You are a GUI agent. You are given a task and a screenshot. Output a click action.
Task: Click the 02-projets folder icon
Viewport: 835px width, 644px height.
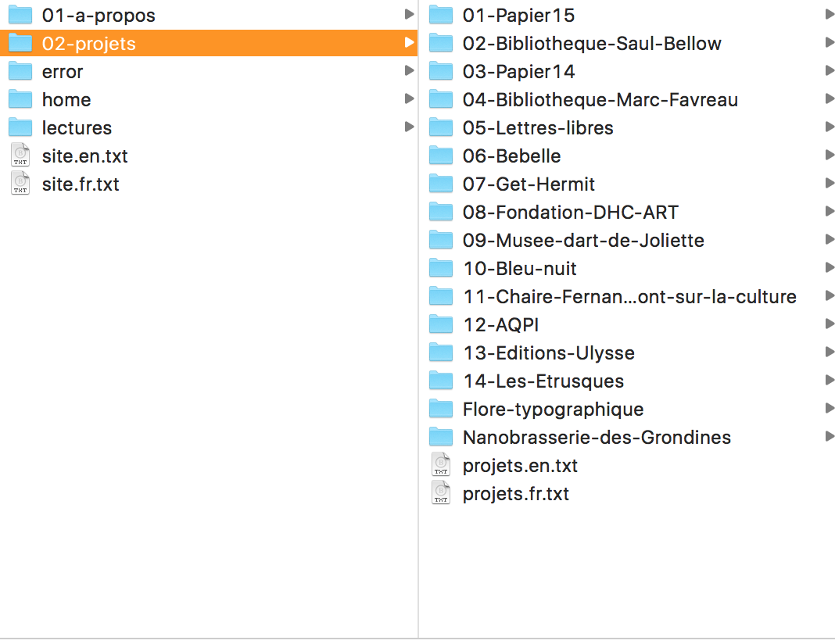tap(20, 43)
